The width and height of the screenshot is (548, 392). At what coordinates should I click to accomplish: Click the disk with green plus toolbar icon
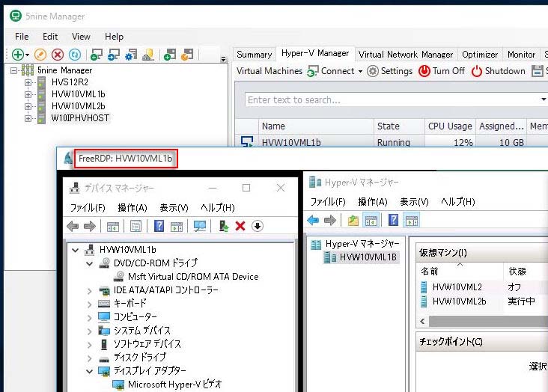tap(169, 55)
